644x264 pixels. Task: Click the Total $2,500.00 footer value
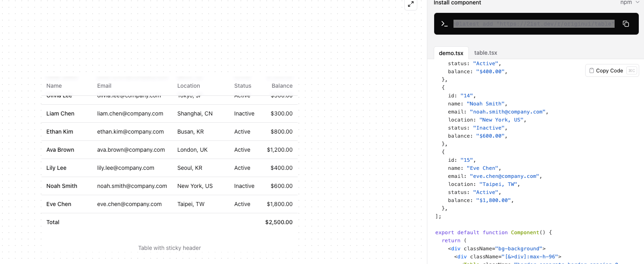279,222
